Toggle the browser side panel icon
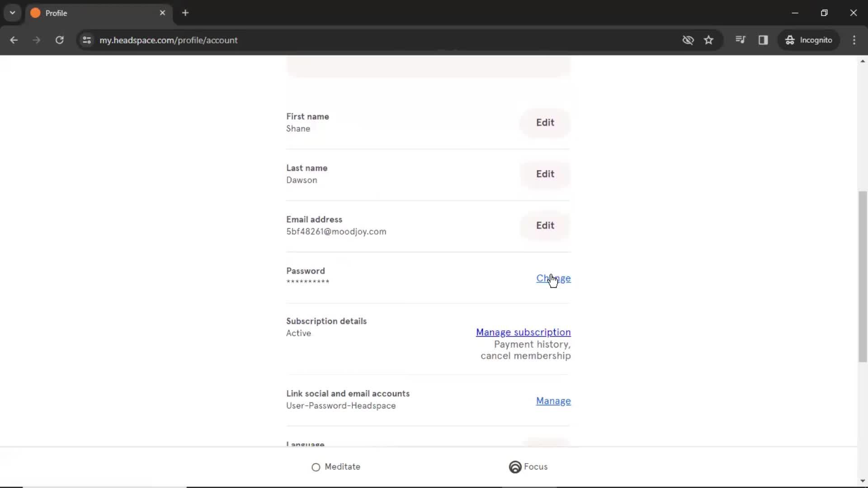Image resolution: width=868 pixels, height=488 pixels. (763, 40)
